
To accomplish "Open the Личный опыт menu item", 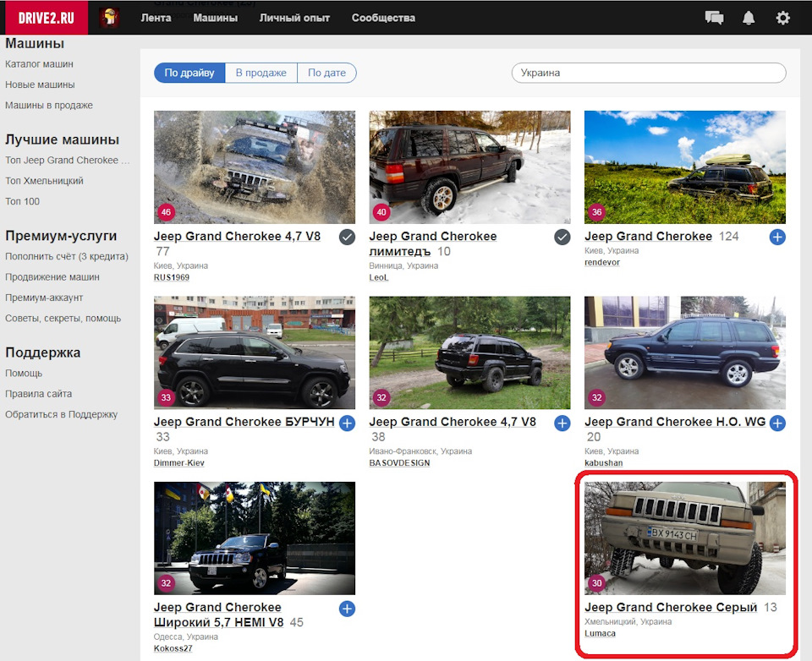I will coord(294,18).
